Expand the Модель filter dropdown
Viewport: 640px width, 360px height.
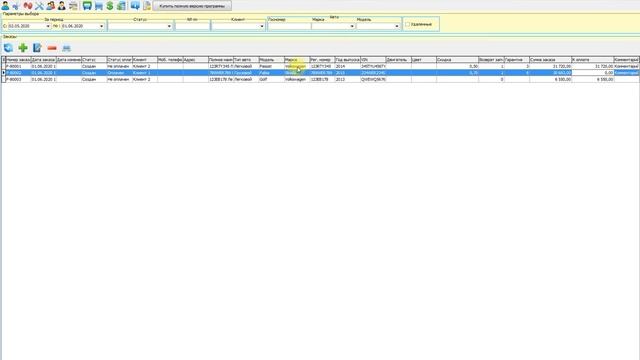click(396, 26)
